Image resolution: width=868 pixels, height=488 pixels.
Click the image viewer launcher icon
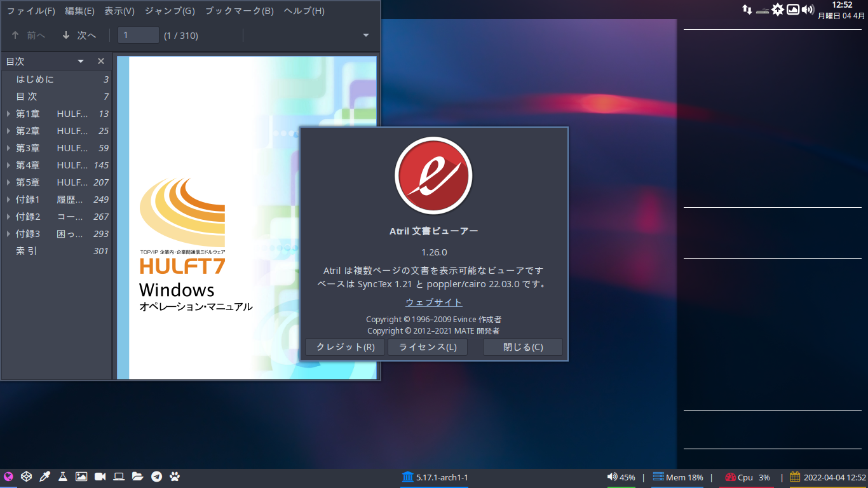(81, 477)
